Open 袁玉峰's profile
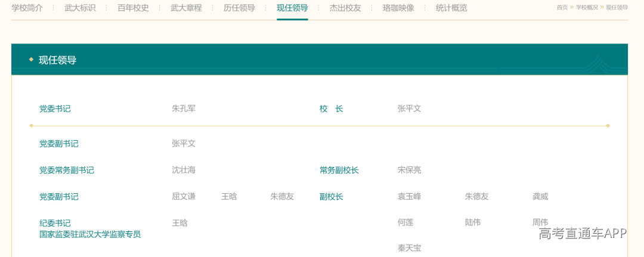This screenshot has width=644, height=257. click(410, 197)
